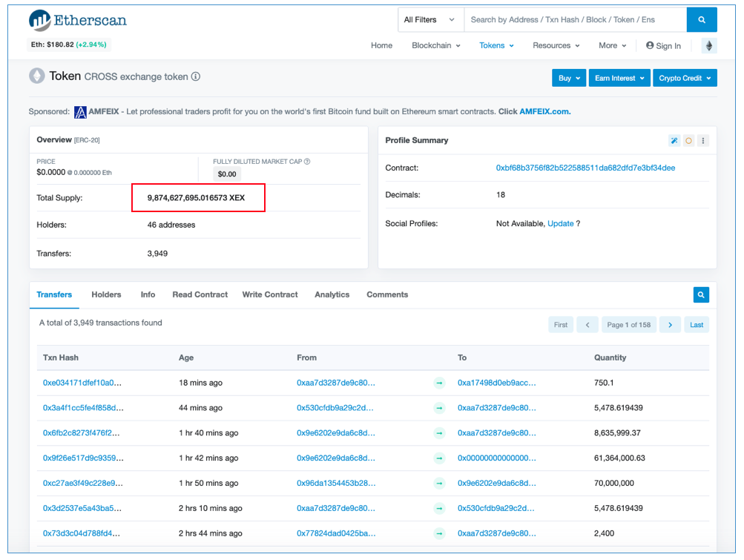Open the Crypto Credit dropdown
The image size is (744, 560).
[684, 78]
